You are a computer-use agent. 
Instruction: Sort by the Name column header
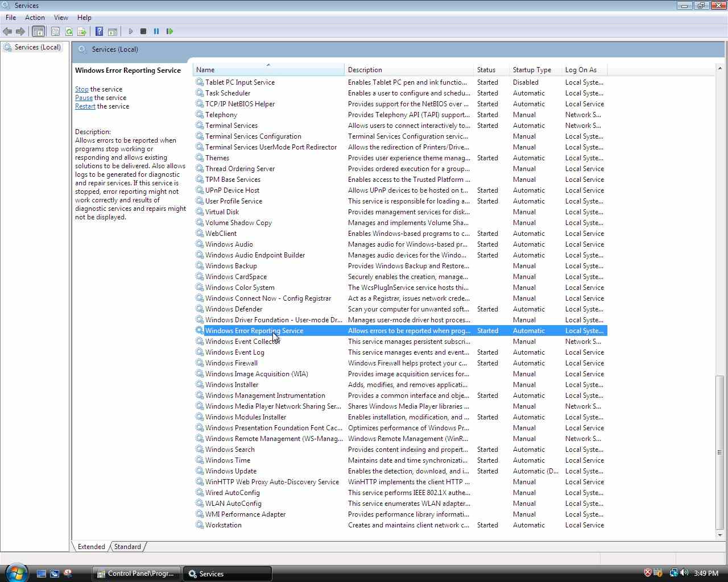(x=268, y=70)
